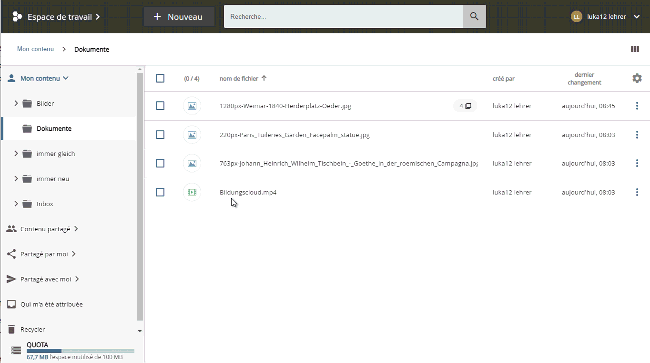This screenshot has width=650, height=363.
Task: Sort by créé par column
Action: pos(504,78)
